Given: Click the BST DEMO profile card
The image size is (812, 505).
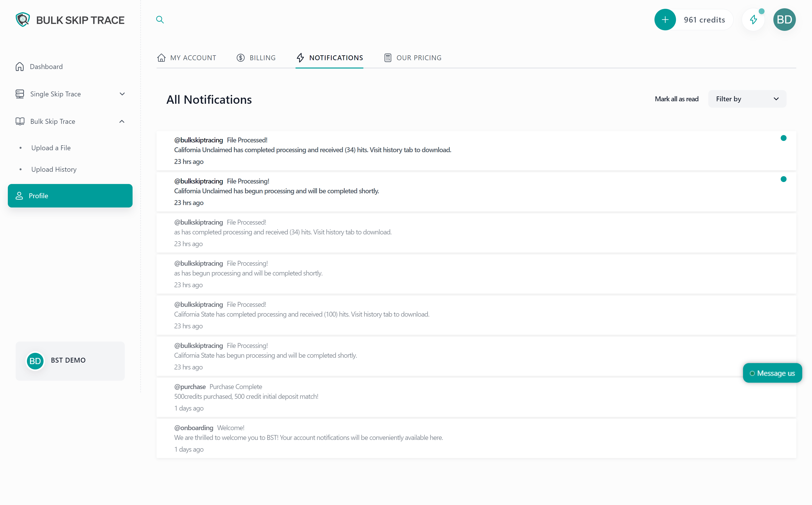Looking at the screenshot, I should coord(70,361).
